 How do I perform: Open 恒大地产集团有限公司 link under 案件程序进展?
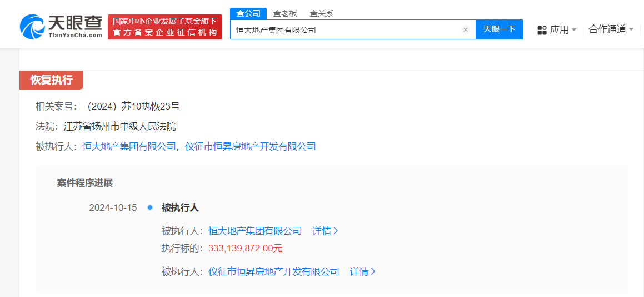coord(255,231)
